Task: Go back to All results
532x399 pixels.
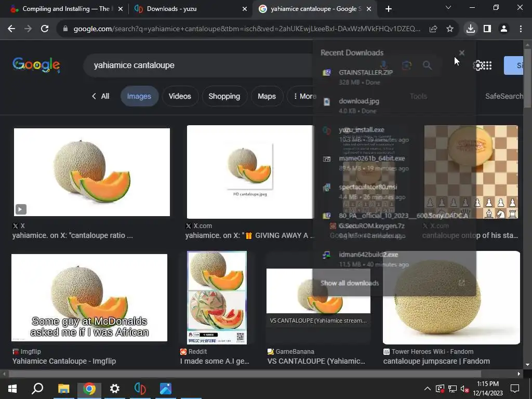Action: coord(101,96)
